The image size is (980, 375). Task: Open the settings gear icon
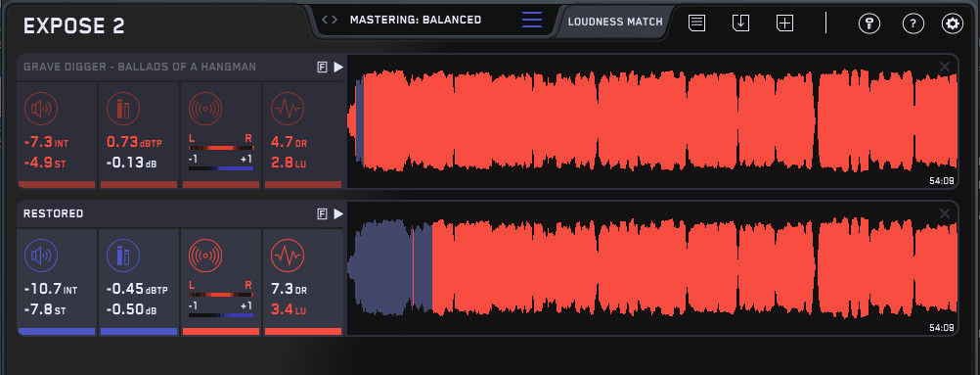(x=952, y=23)
